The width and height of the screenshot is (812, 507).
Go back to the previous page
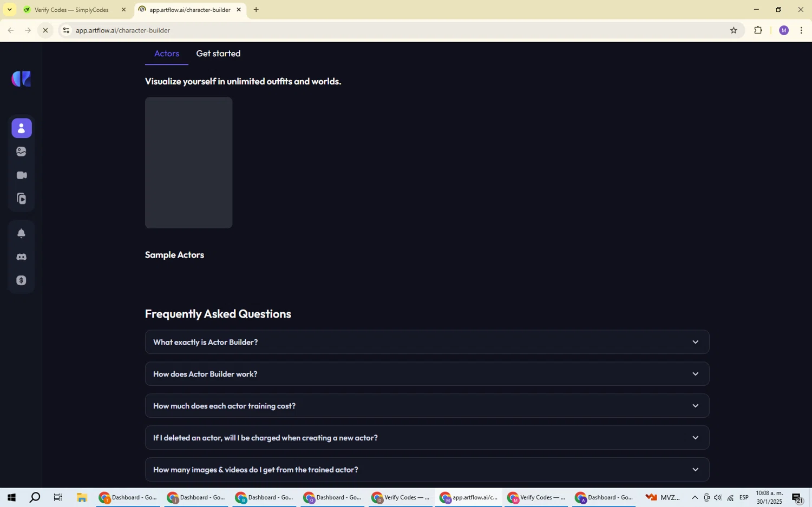tap(11, 30)
